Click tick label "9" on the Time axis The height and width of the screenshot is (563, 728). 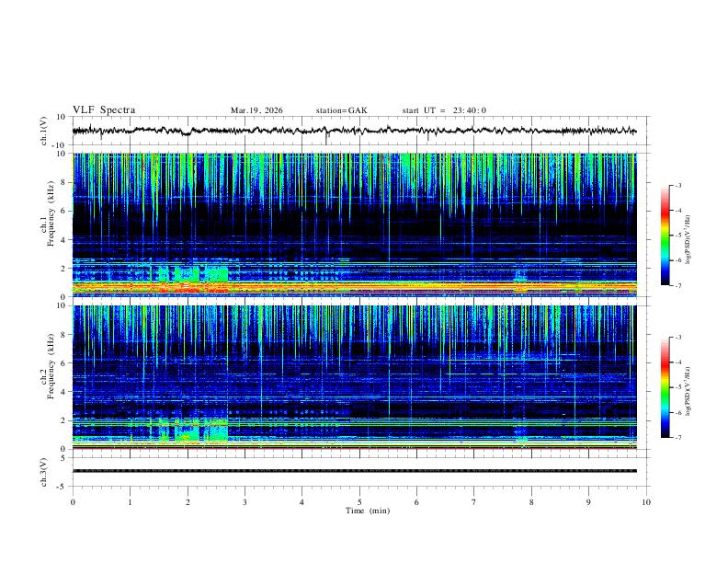click(x=588, y=502)
